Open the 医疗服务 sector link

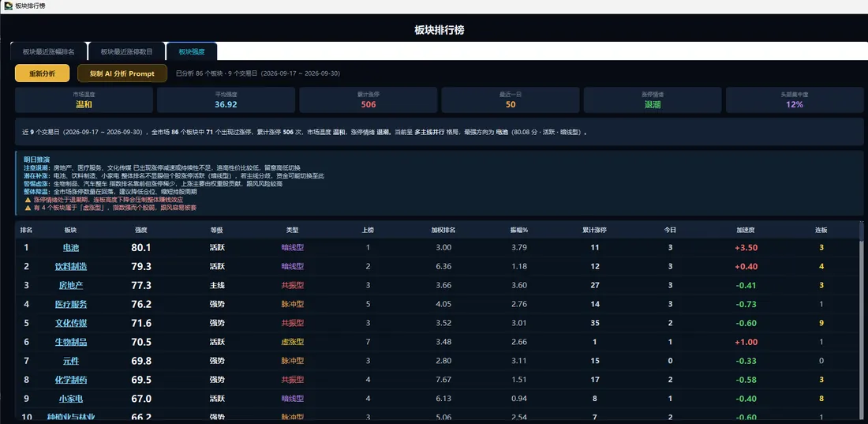click(x=71, y=304)
